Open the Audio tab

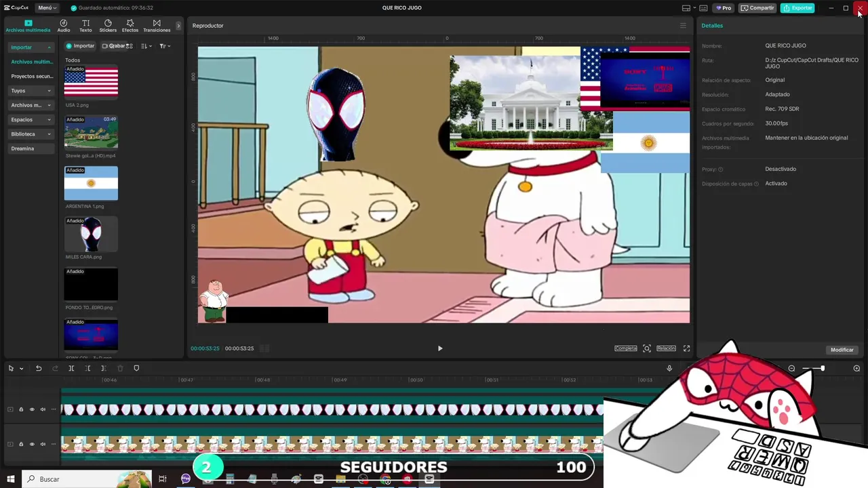pyautogui.click(x=64, y=26)
